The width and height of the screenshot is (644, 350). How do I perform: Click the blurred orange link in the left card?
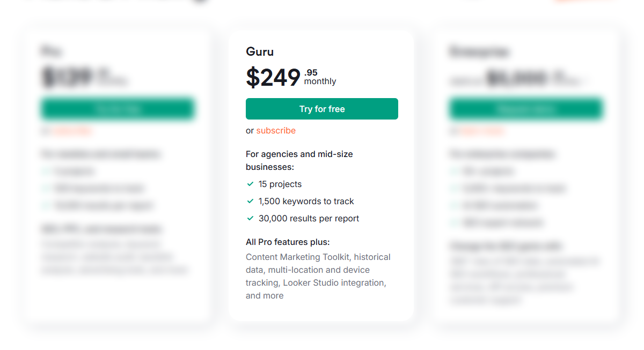(x=72, y=130)
